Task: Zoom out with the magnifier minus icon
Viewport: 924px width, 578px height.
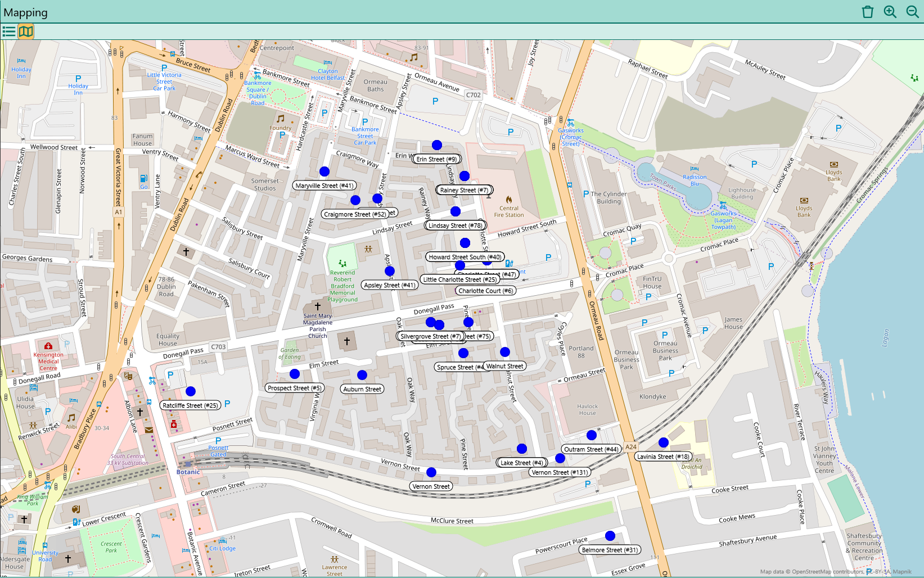Action: 913,12
